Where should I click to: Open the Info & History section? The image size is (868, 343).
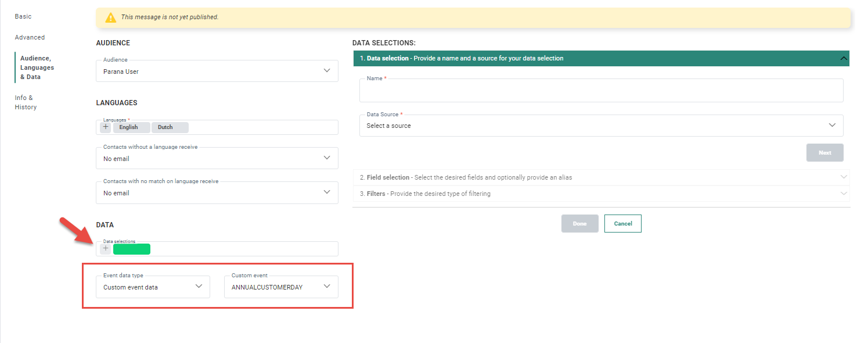click(x=26, y=102)
